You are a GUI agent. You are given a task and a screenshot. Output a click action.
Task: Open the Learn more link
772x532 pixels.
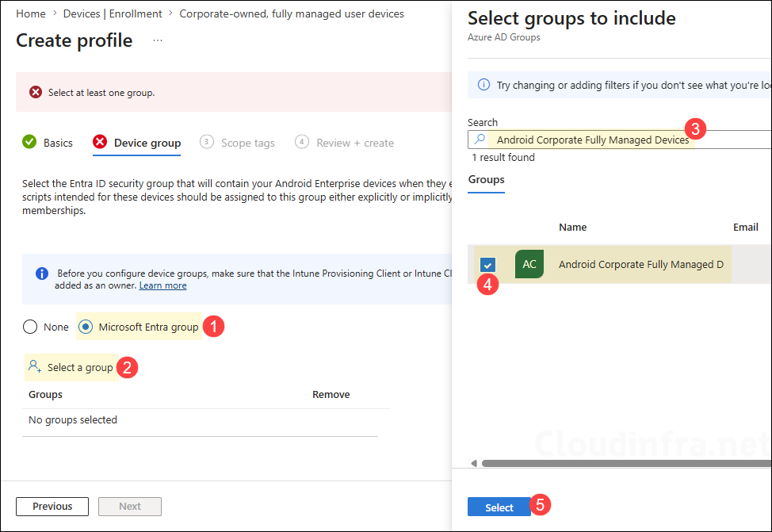(x=163, y=285)
